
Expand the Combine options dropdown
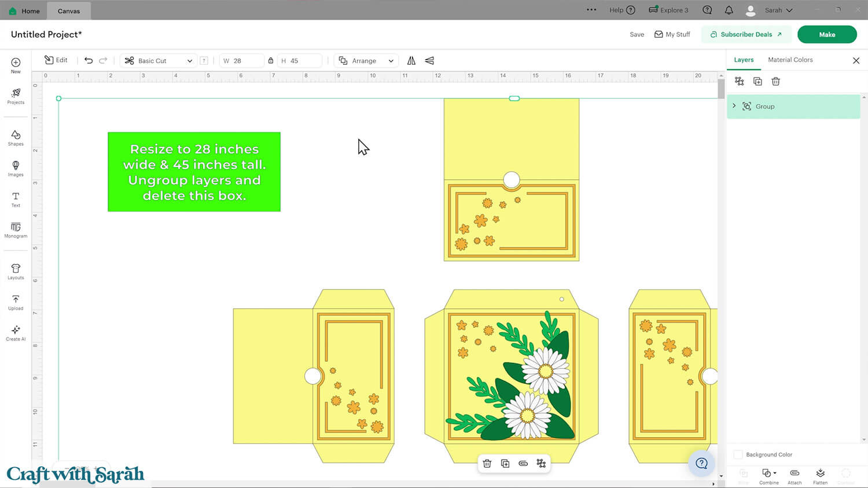775,473
